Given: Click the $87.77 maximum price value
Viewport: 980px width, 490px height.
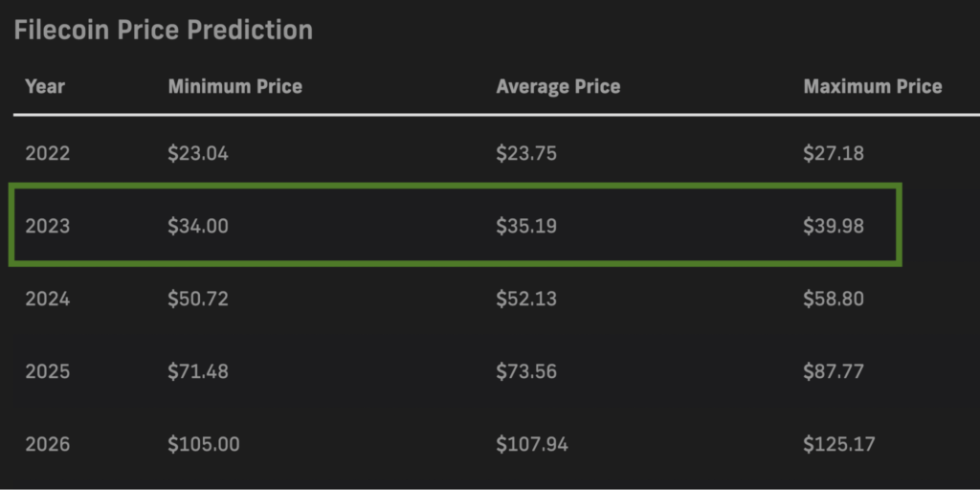Looking at the screenshot, I should click(x=834, y=371).
